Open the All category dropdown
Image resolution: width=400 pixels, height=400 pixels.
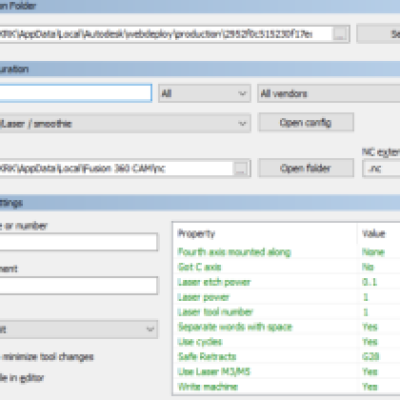[x=204, y=93]
